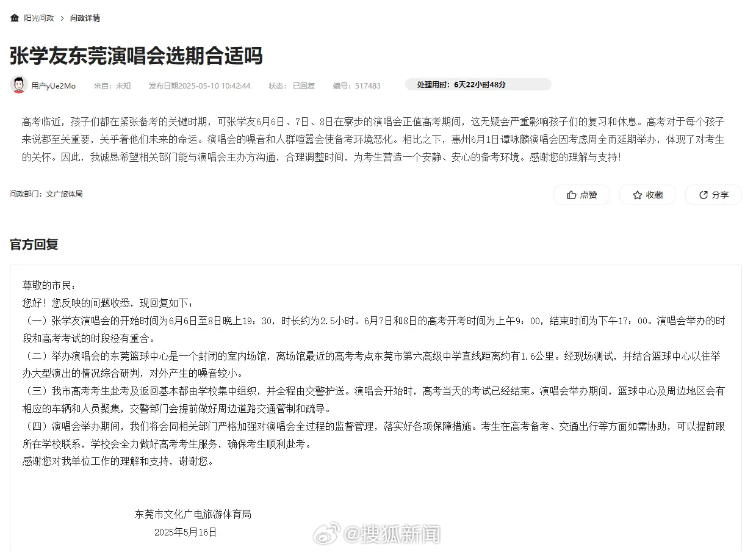The width and height of the screenshot is (756, 552).
Task: Click the star icon for 收藏
Action: point(638,195)
